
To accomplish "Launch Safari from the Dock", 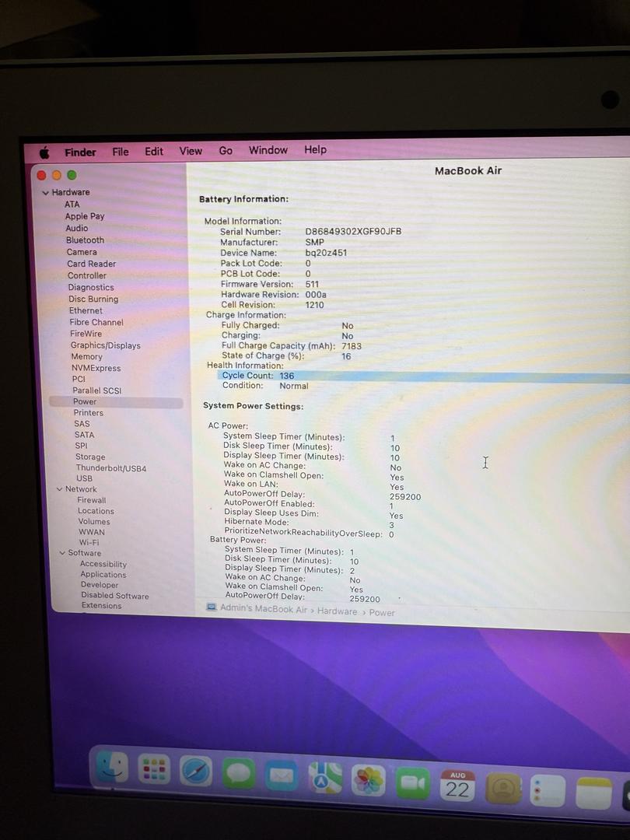I will pyautogui.click(x=195, y=772).
